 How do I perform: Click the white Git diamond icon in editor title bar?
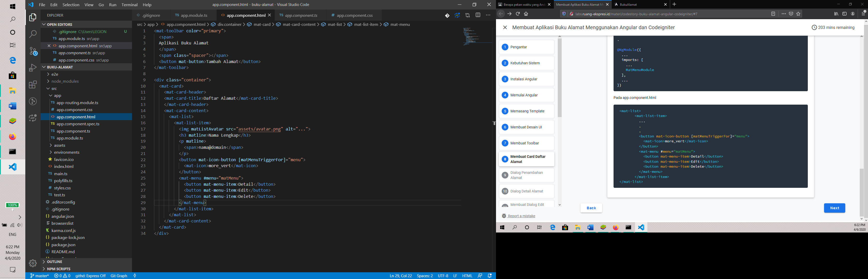pos(447,16)
